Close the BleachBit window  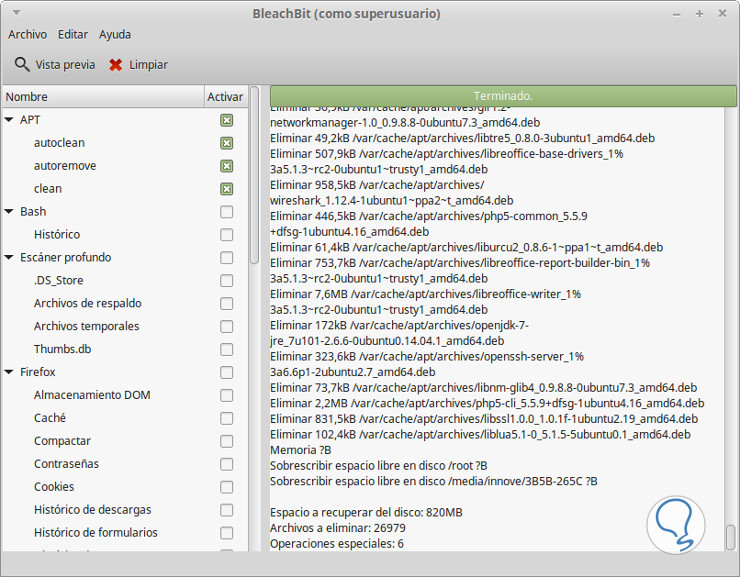point(723,14)
